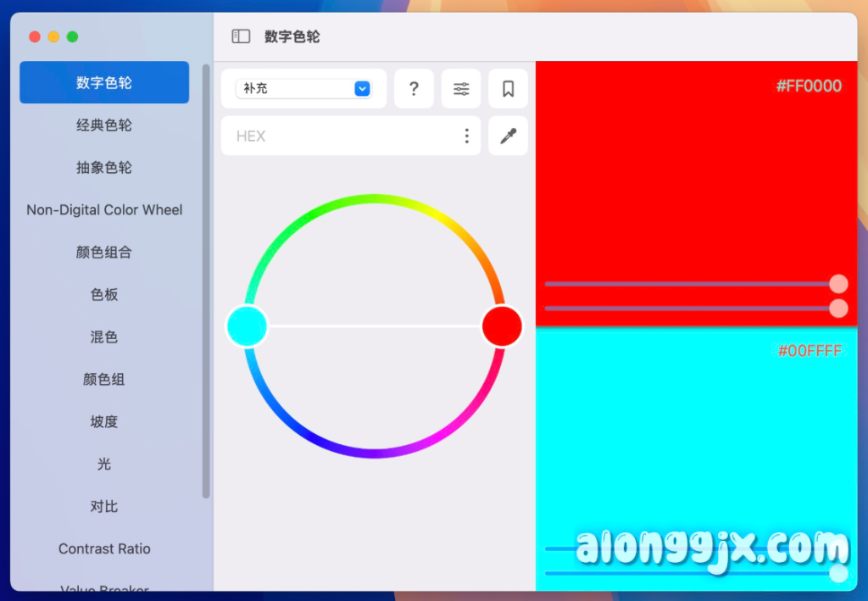
Task: Click the lower slider knob in red panel
Action: click(838, 308)
